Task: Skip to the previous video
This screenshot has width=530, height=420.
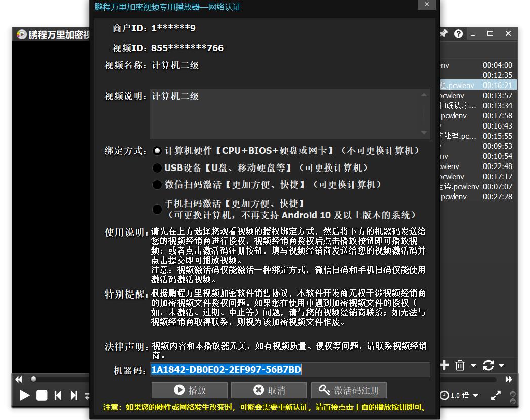Action: [x=58, y=395]
